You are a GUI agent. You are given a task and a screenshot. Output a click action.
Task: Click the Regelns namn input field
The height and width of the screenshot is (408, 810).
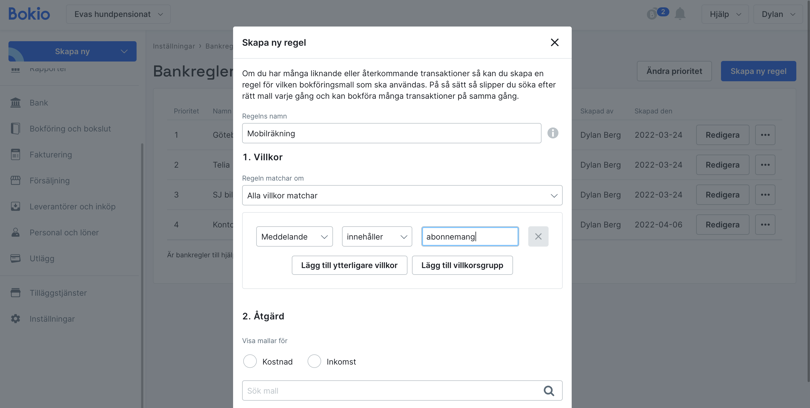pos(391,133)
